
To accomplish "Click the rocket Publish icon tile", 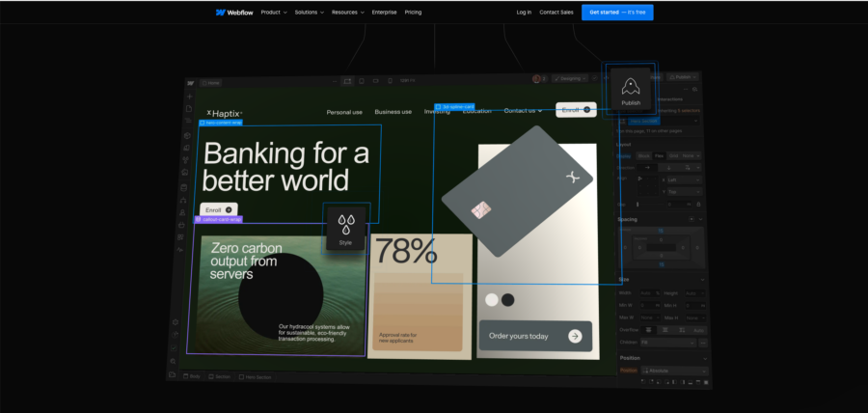I will click(x=630, y=90).
